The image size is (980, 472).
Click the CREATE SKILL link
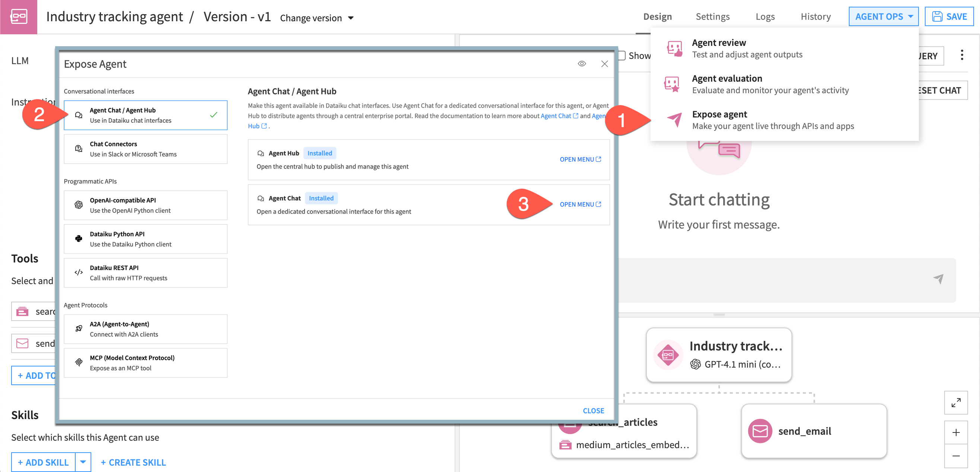[x=133, y=462]
